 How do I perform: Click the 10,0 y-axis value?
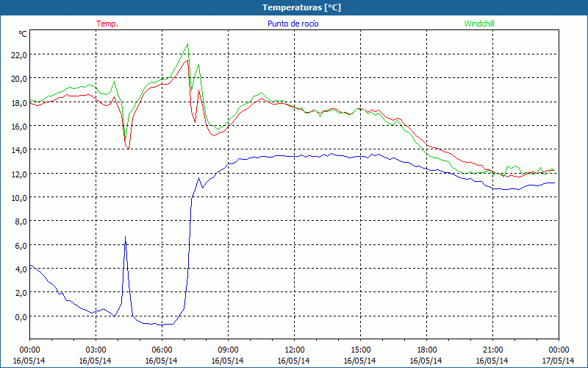point(20,198)
